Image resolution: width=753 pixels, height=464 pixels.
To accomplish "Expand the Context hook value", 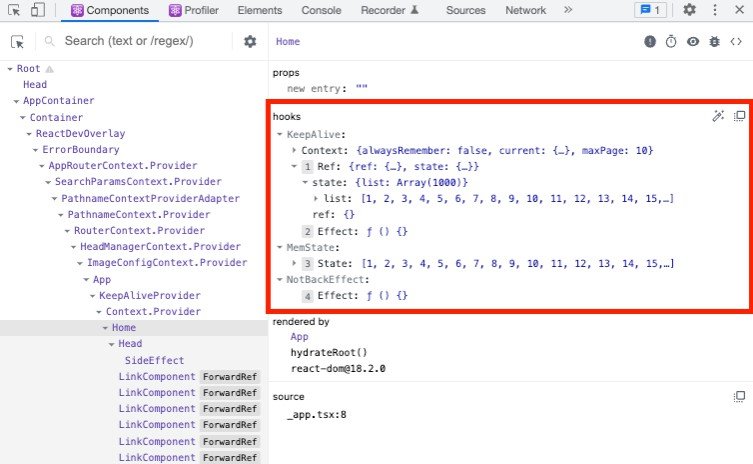I will (x=293, y=150).
